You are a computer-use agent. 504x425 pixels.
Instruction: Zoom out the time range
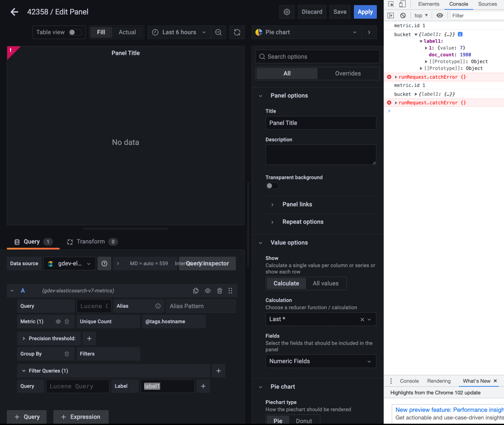point(219,32)
